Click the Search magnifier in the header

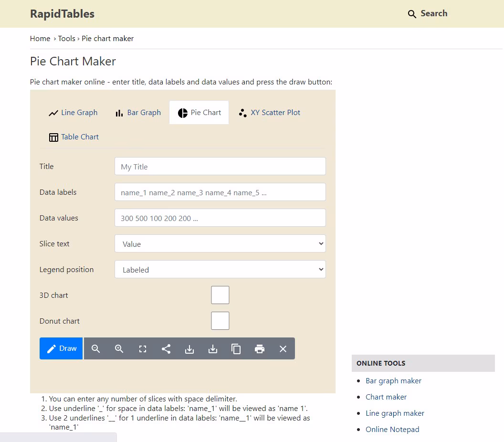pos(412,14)
